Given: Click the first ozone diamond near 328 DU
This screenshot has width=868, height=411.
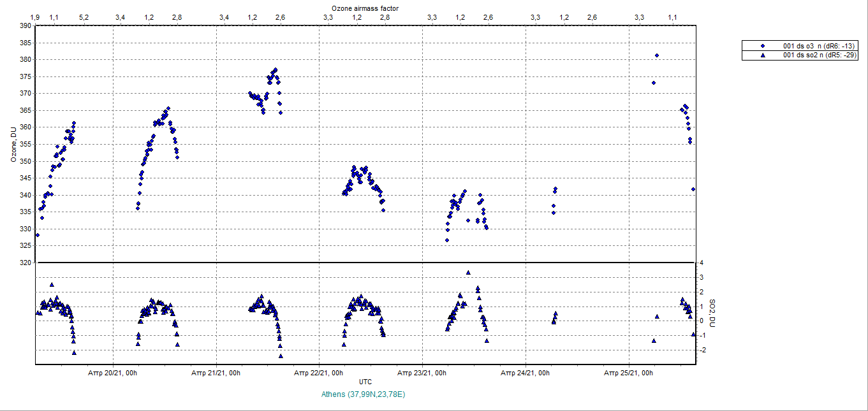Looking at the screenshot, I should [x=38, y=235].
